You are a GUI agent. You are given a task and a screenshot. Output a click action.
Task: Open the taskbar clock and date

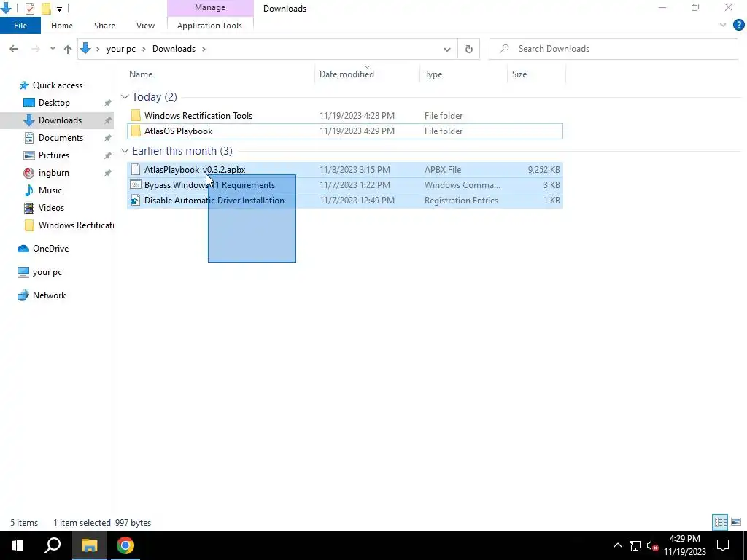click(684, 545)
